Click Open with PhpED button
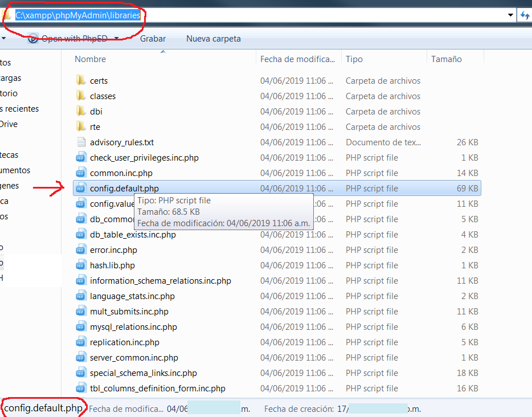The height and width of the screenshot is (417, 532). pos(74,39)
